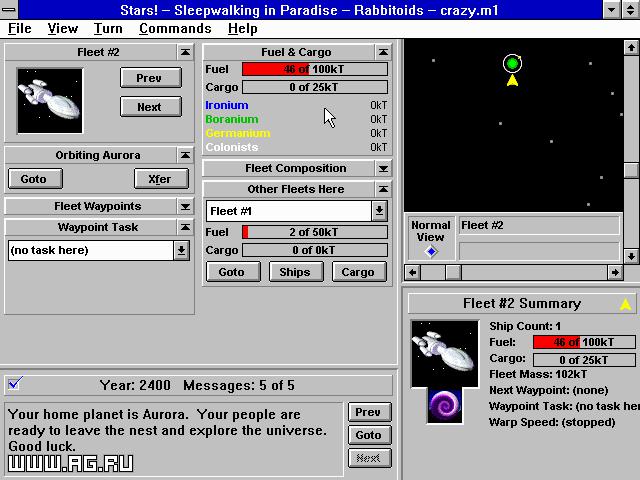640x480 pixels.
Task: Click yellow triangle in summary header
Action: click(x=626, y=304)
